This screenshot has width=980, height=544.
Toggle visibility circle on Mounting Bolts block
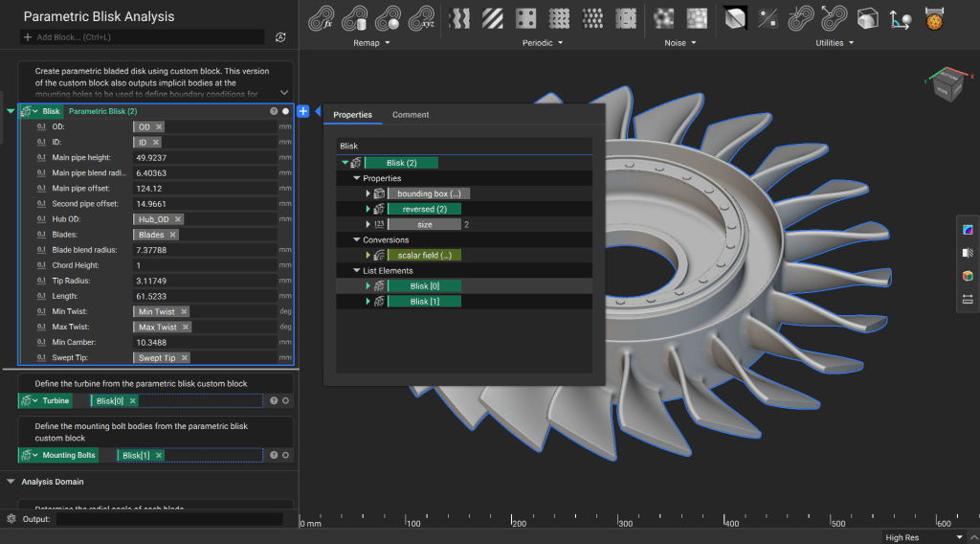click(x=286, y=455)
